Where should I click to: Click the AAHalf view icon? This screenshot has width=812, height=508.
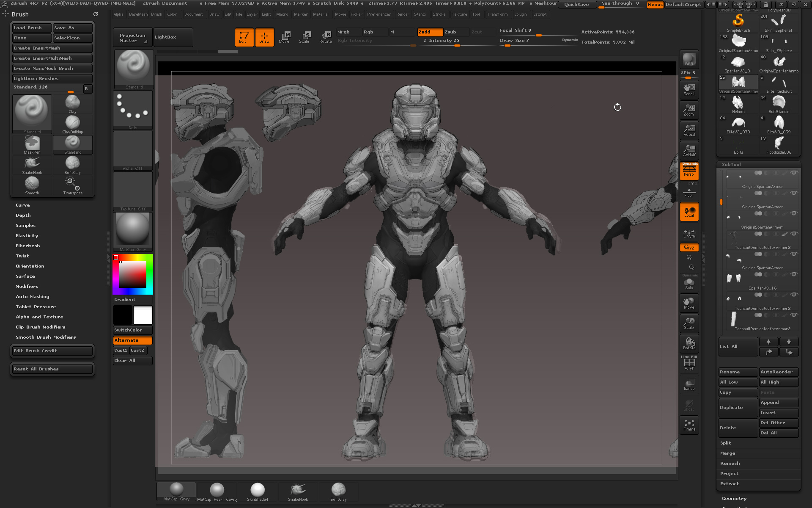(689, 151)
